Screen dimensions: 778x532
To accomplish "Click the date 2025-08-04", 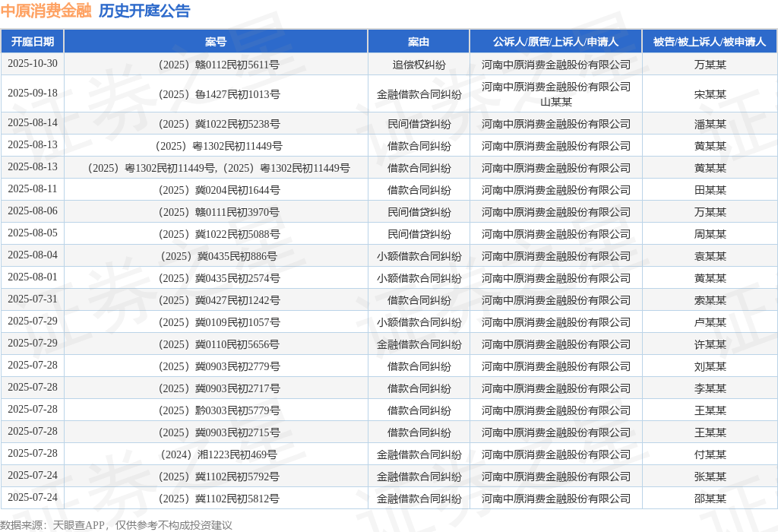I will pyautogui.click(x=32, y=255).
